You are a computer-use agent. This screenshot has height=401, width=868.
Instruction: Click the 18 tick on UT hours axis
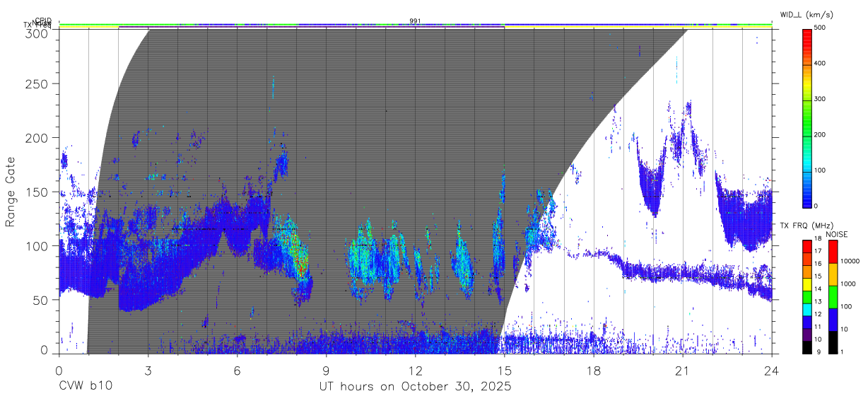pos(593,370)
